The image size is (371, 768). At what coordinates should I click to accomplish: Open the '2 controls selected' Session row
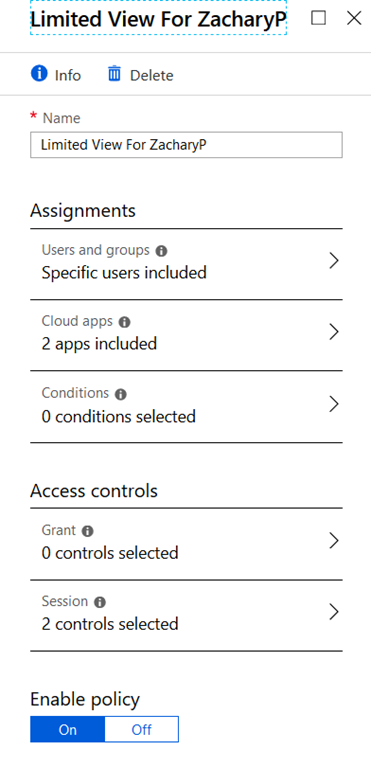click(186, 616)
